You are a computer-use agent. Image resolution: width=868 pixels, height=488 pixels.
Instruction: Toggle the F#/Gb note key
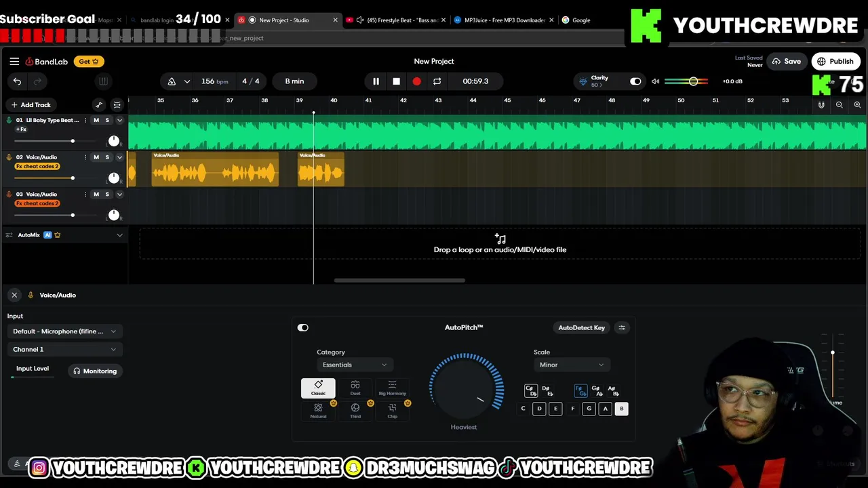click(580, 391)
